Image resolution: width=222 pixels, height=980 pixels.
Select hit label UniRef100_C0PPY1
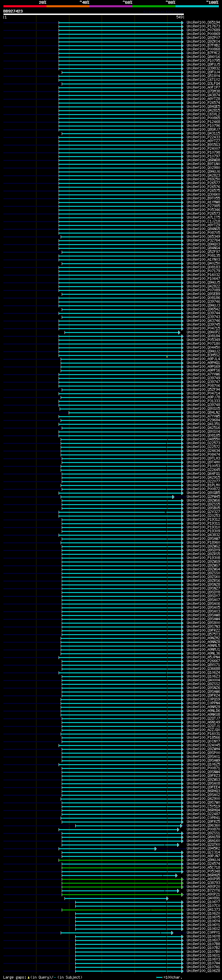[x=203, y=932]
